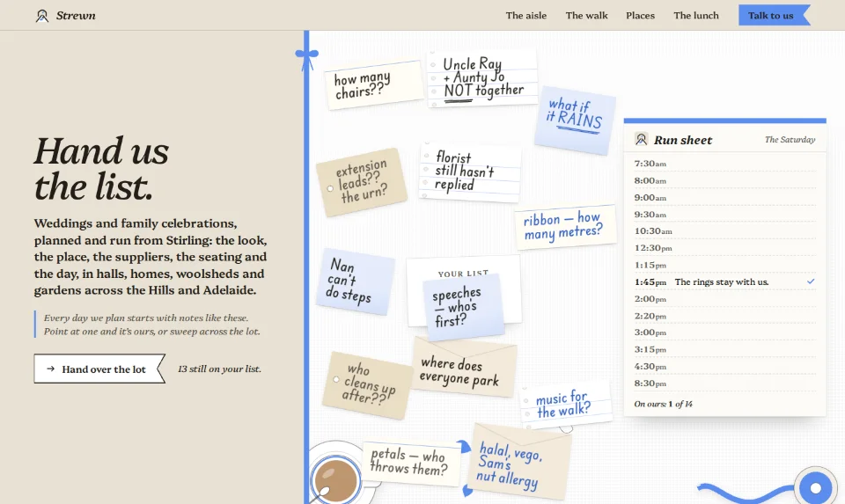The height and width of the screenshot is (504, 845).
Task: Select the 10:30am run sheet row
Action: pos(724,231)
